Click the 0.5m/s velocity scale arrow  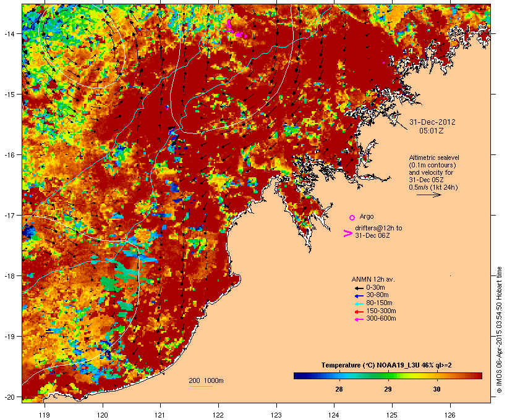pyautogui.click(x=428, y=195)
